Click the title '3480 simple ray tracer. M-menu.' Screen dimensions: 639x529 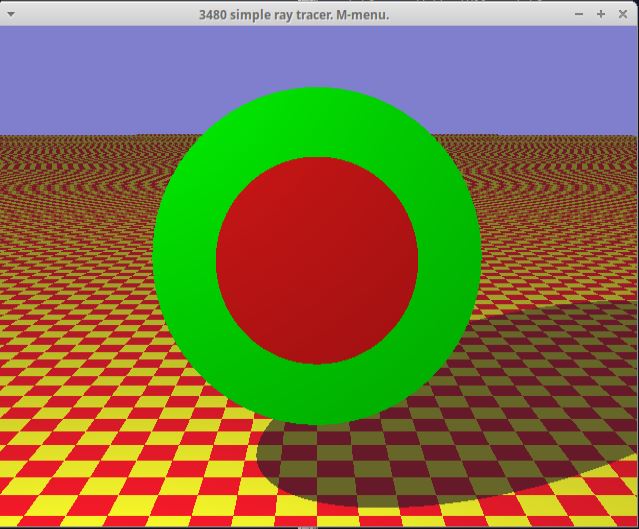click(294, 15)
